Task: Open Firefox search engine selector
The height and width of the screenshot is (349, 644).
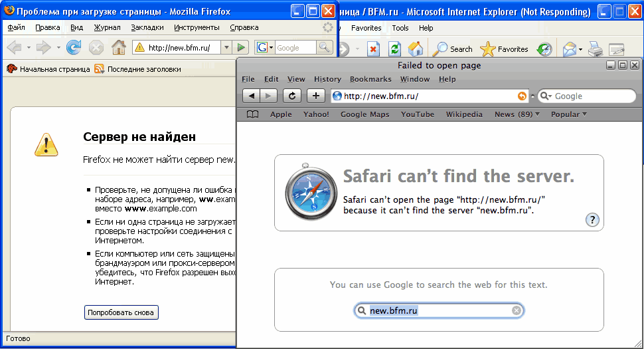Action: tap(266, 48)
